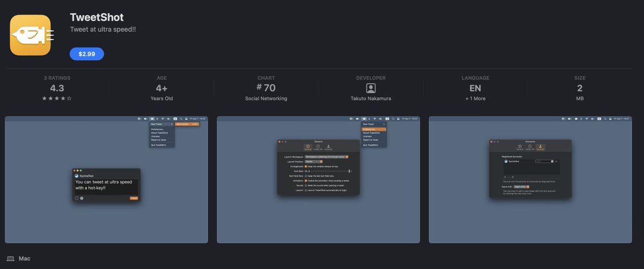Select General tab icon in second screenshot
This screenshot has width=644, height=269.
pos(308,147)
